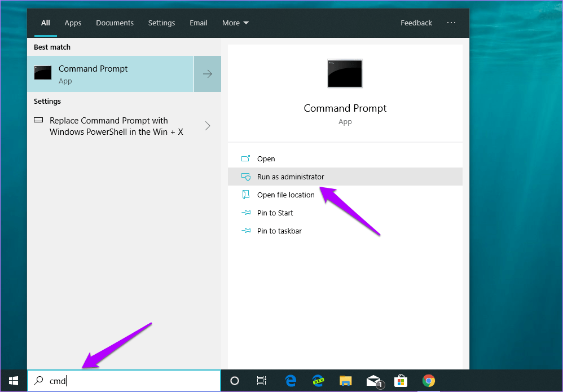Click the Windows Start button
This screenshot has width=563, height=392.
(14, 381)
